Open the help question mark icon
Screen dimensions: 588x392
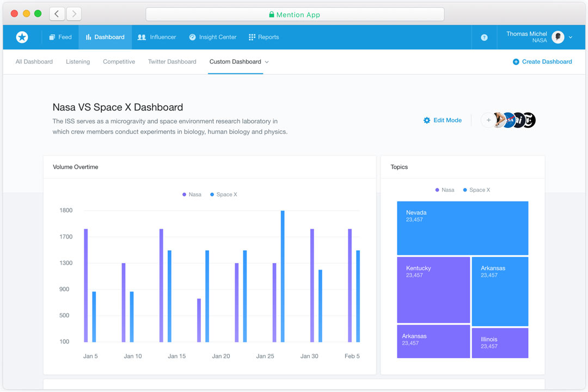click(x=484, y=38)
